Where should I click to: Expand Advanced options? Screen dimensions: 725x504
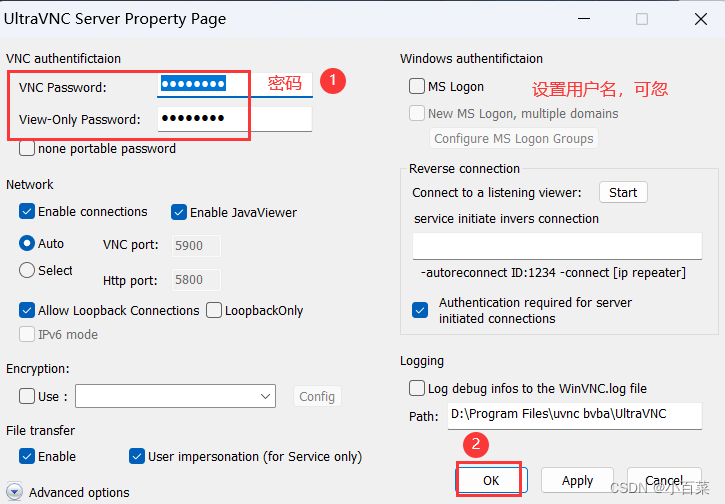tap(15, 492)
